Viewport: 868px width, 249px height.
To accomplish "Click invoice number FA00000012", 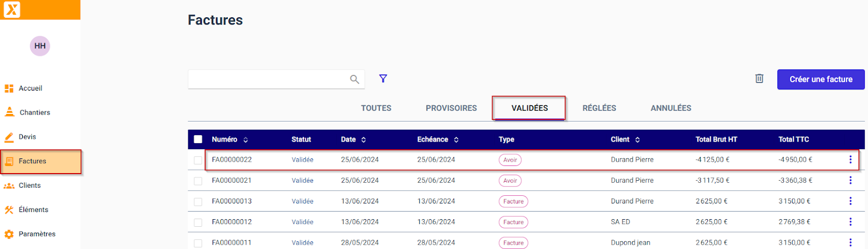I will point(232,221).
